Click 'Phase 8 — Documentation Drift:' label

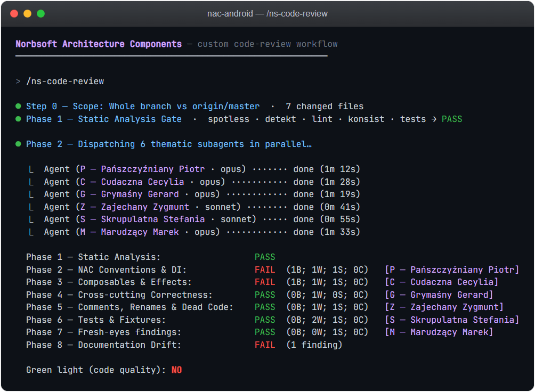104,345
